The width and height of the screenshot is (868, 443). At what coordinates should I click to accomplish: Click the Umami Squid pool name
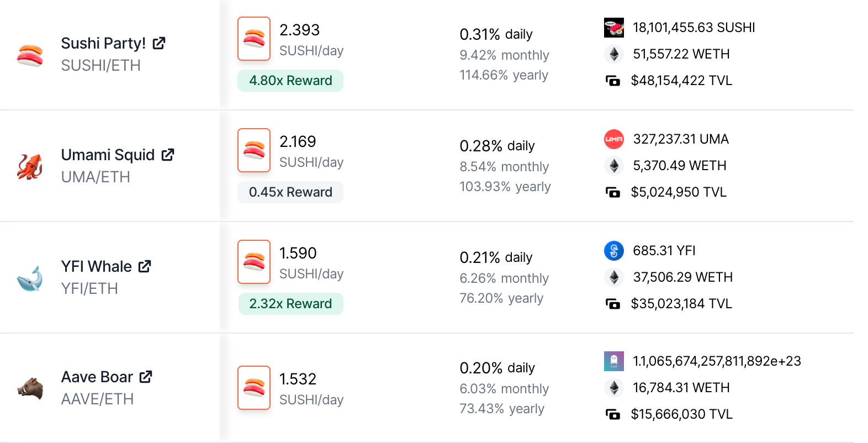[x=108, y=155]
